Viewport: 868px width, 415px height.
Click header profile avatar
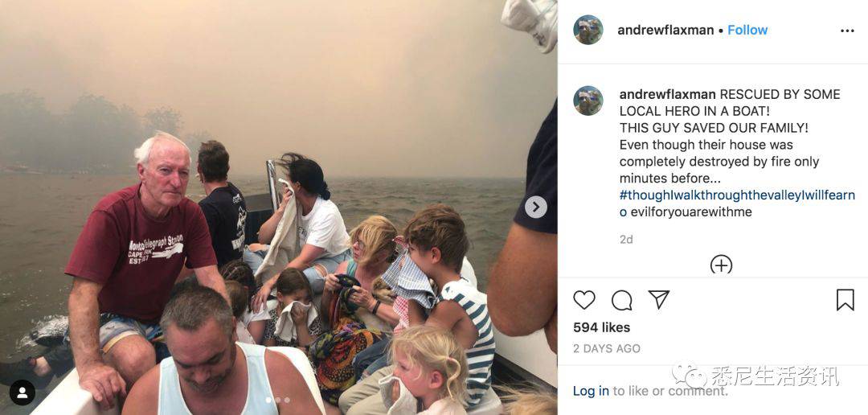(588, 30)
